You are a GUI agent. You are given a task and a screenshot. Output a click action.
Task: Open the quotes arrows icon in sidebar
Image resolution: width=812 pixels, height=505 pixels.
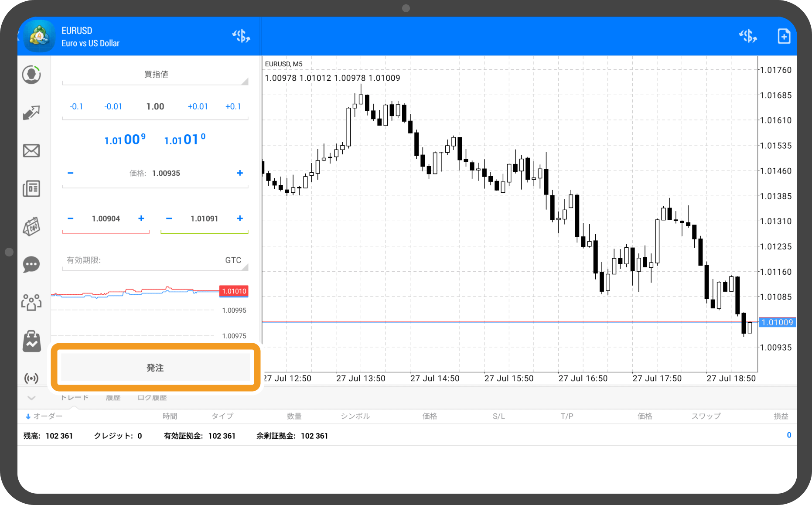click(31, 113)
